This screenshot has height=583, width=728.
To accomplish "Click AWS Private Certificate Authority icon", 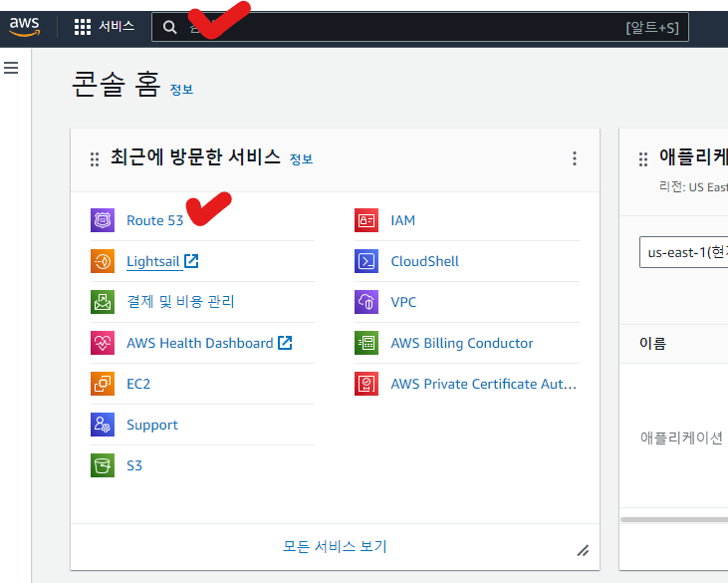I will 366,384.
